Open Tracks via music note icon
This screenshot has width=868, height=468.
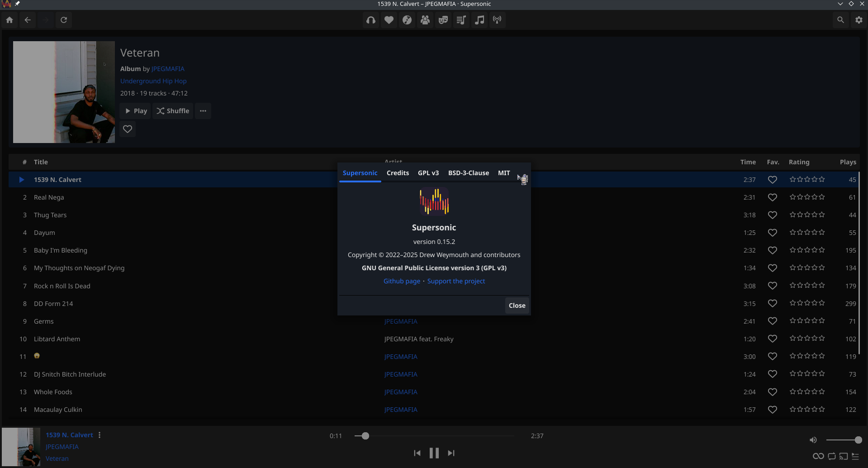(479, 20)
